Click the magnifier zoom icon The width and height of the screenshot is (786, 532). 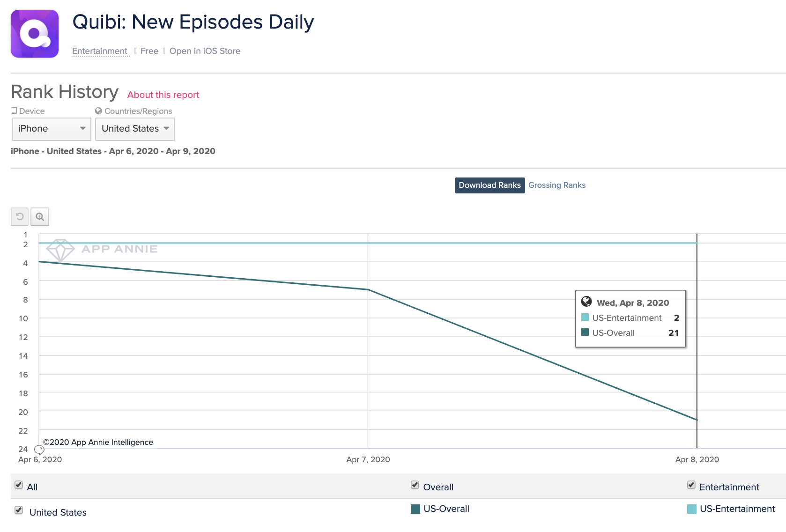coord(40,216)
